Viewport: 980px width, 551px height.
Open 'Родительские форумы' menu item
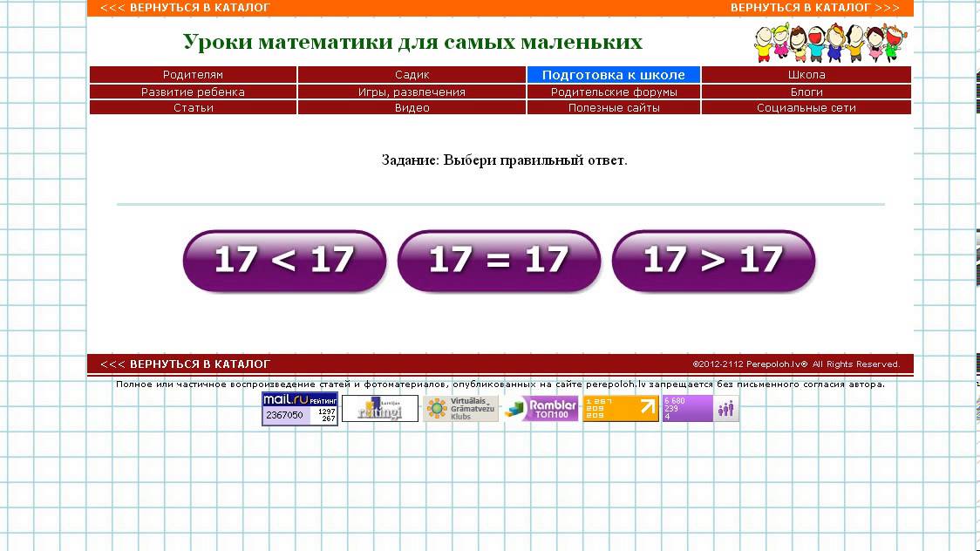(613, 92)
